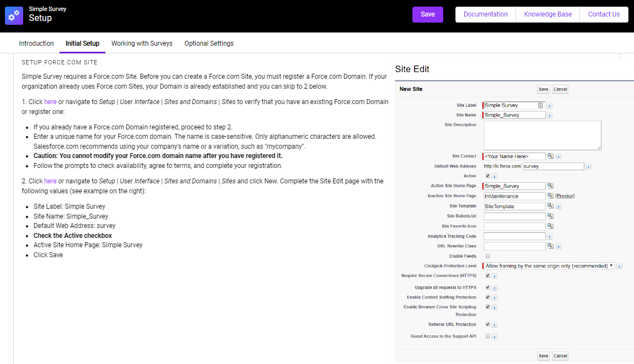
Task: Click info icon next to Site Label field
Action: coord(550,105)
